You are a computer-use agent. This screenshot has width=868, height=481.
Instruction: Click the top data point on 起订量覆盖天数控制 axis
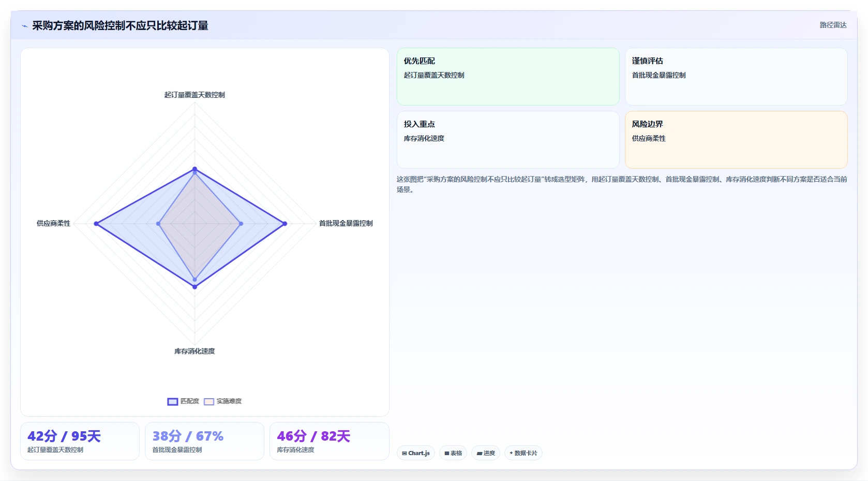(195, 169)
